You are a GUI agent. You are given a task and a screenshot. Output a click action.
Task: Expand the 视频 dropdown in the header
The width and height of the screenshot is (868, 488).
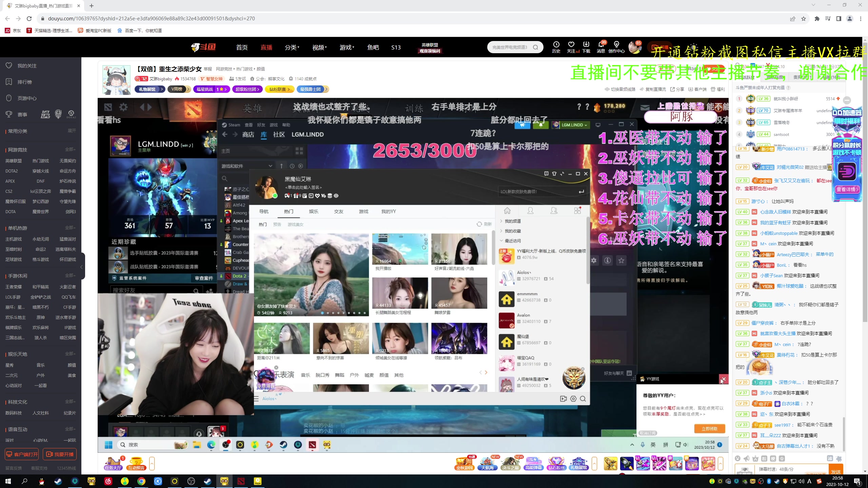coord(319,47)
